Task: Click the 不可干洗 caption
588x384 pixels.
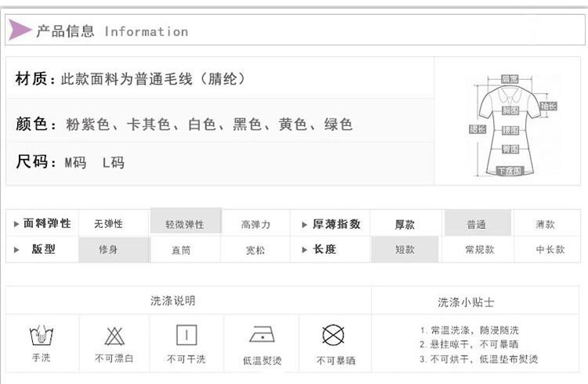Action: (187, 359)
